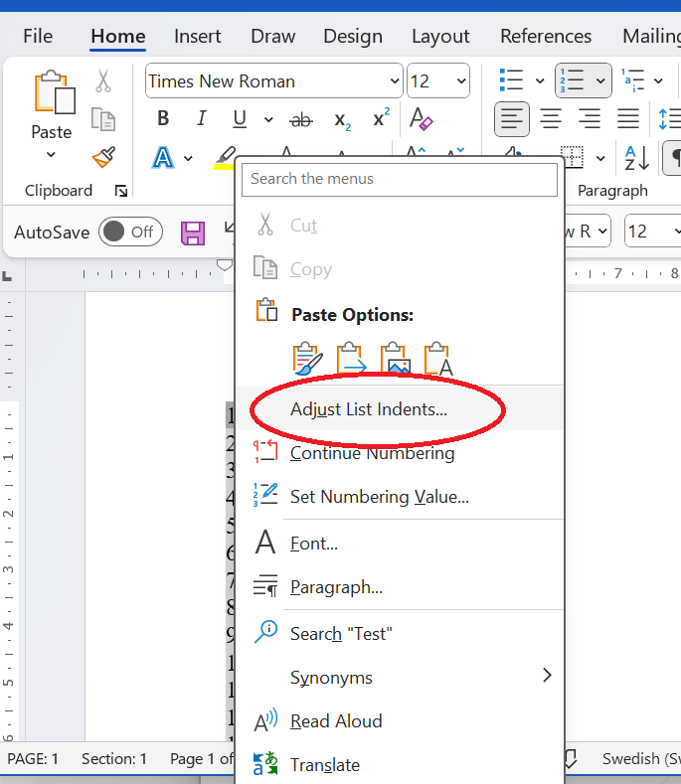The height and width of the screenshot is (784, 681).
Task: Click the borders icon in Paragraph group
Action: [572, 157]
